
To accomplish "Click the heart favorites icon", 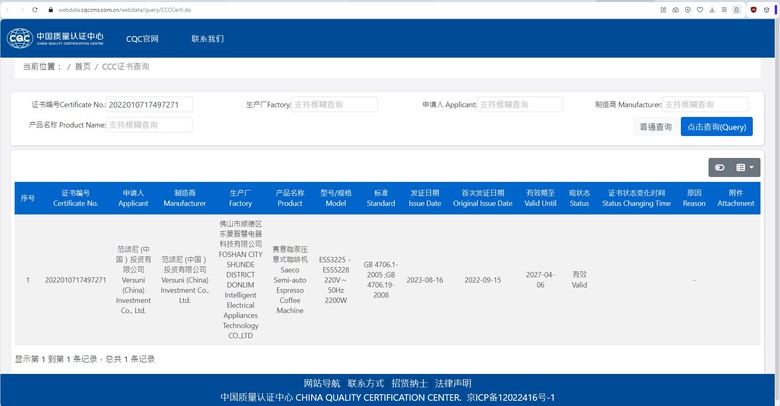I will pyautogui.click(x=700, y=9).
